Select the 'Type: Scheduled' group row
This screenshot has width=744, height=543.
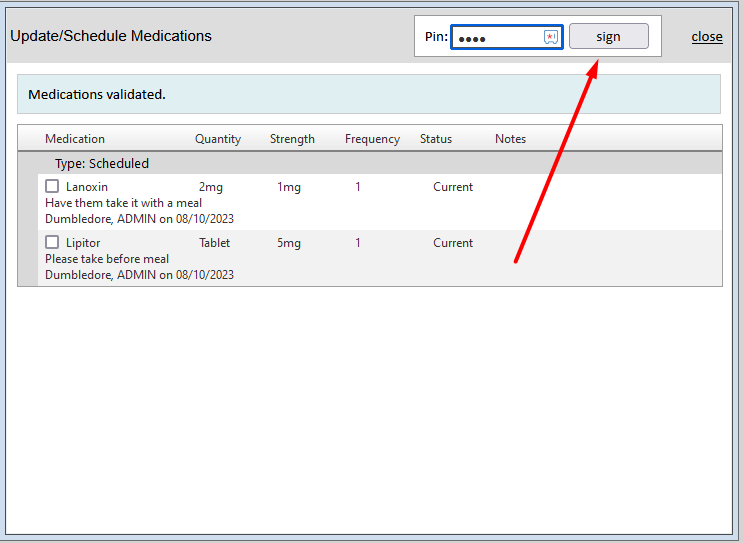point(370,163)
